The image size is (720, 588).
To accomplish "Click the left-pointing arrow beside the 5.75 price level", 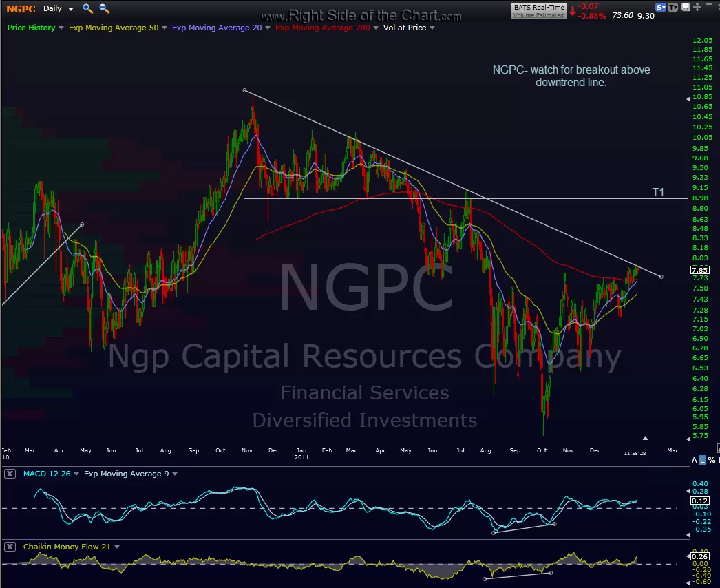I will pos(688,439).
